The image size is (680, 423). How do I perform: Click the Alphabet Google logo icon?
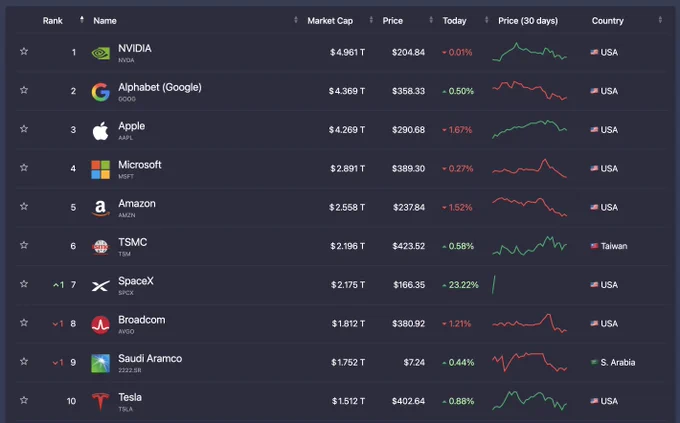[101, 92]
